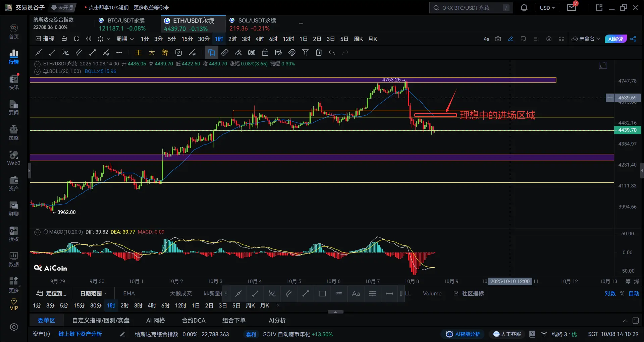Viewport: 644px width, 342px height.
Task: Expand the candlestick chart type dropdown
Action: coord(108,39)
